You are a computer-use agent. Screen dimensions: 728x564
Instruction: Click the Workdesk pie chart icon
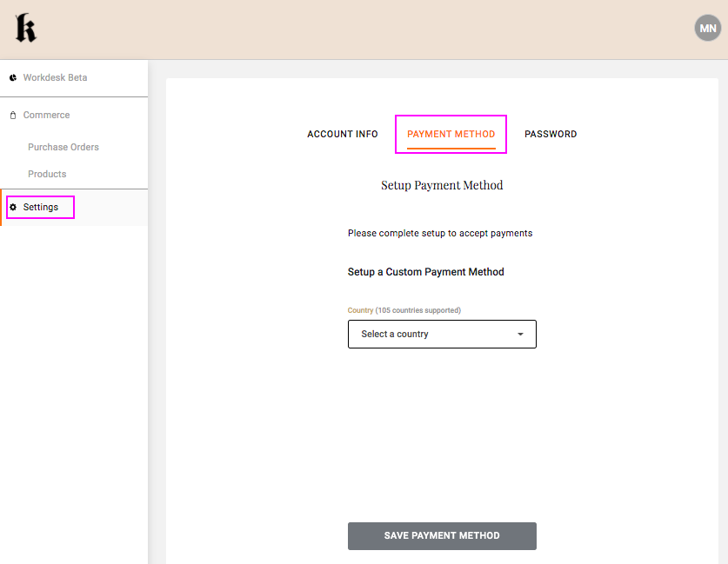[x=13, y=78]
